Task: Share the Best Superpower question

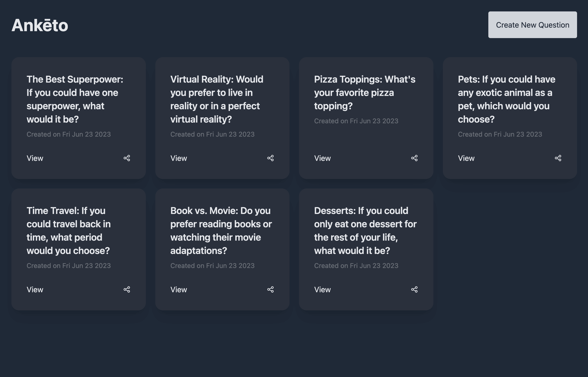Action: pyautogui.click(x=127, y=158)
